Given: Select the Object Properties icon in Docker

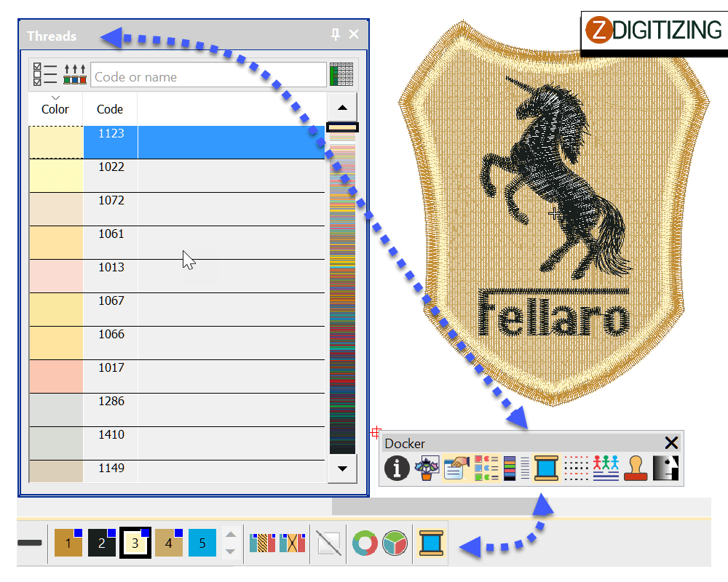Looking at the screenshot, I should [456, 468].
